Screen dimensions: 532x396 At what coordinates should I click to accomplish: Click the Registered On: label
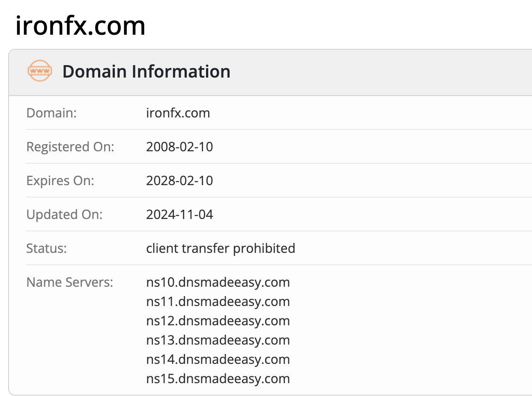pos(71,147)
